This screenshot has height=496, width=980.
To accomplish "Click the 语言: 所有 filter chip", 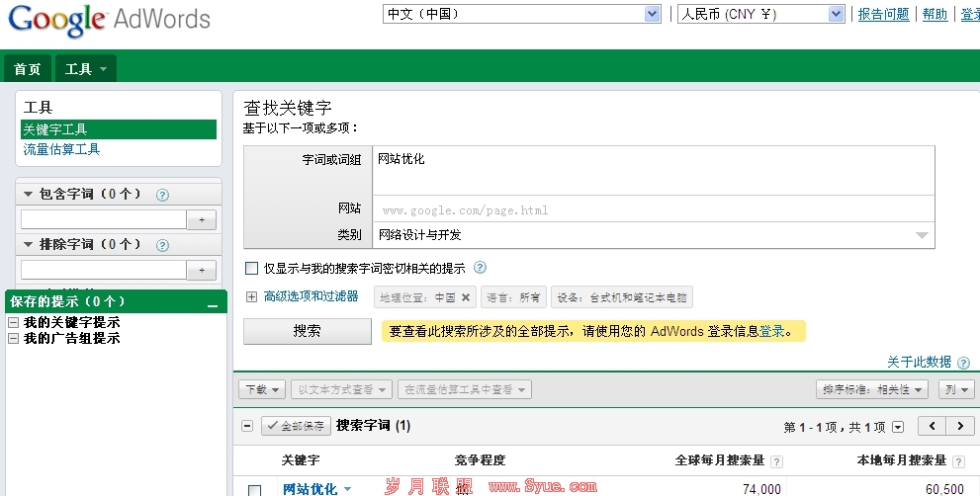I will 513,297.
